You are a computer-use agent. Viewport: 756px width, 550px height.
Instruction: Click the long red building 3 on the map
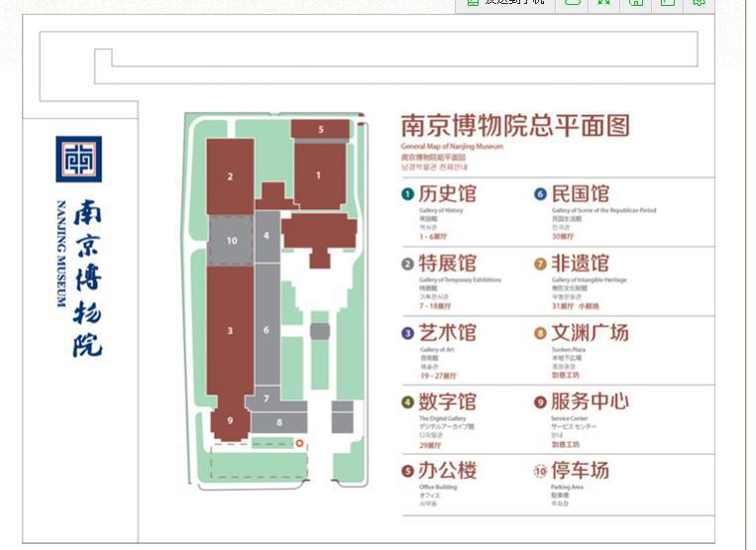pos(230,332)
